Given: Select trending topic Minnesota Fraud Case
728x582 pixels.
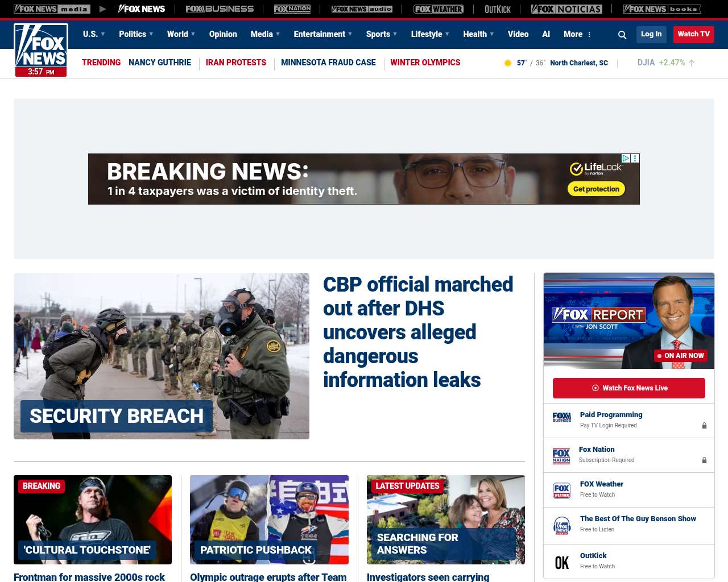Looking at the screenshot, I should [328, 63].
